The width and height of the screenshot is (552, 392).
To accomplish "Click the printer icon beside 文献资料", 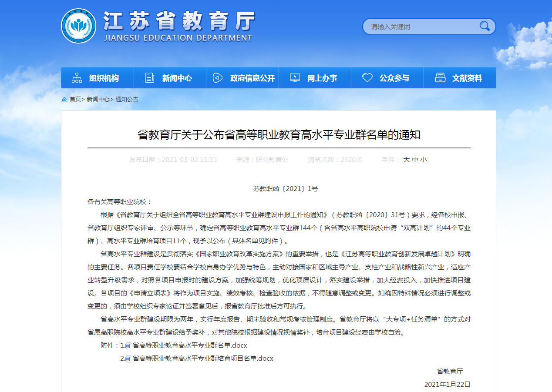I will [439, 77].
